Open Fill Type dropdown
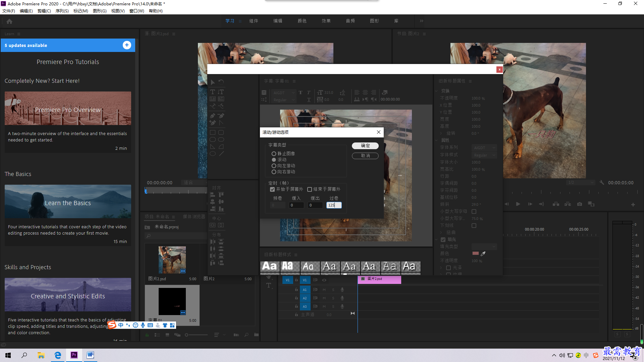This screenshot has height=362, width=644. click(x=484, y=247)
